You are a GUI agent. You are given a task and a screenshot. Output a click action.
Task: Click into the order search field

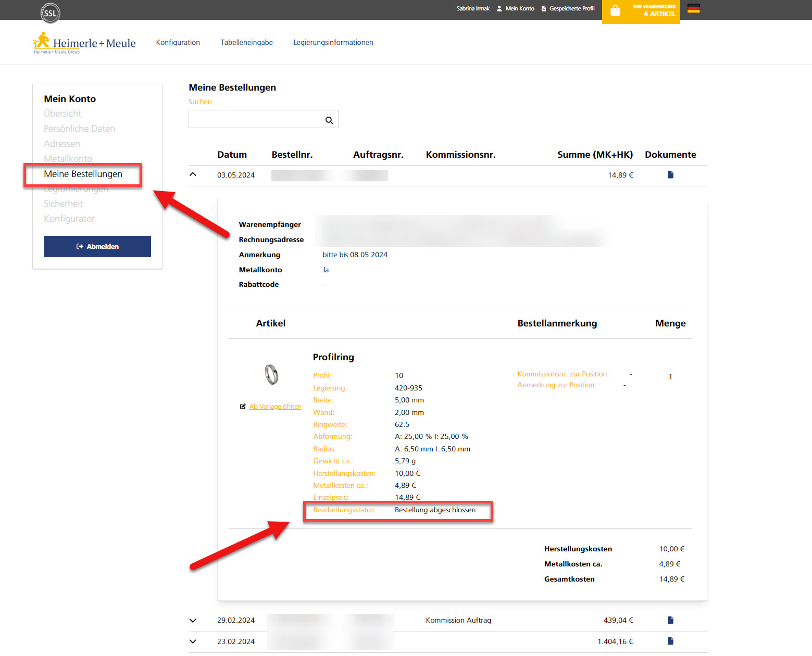coord(255,119)
